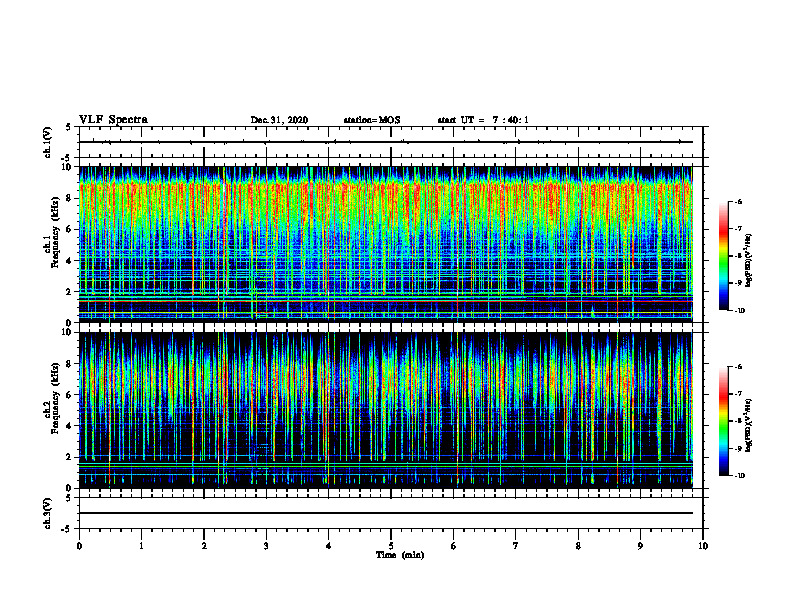This screenshot has height=612, width=792.
Task: Click the time axis tick label '5'
Action: 391,546
